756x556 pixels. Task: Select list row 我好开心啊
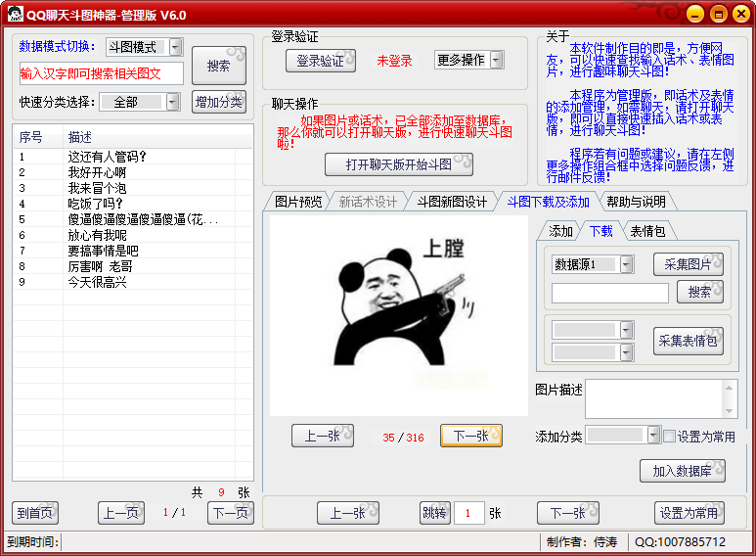click(133, 172)
